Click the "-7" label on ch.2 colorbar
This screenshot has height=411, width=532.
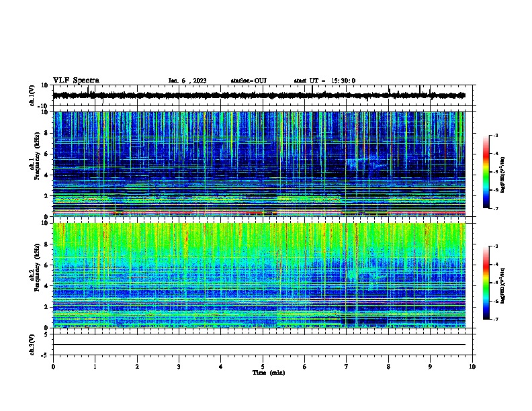(x=495, y=320)
